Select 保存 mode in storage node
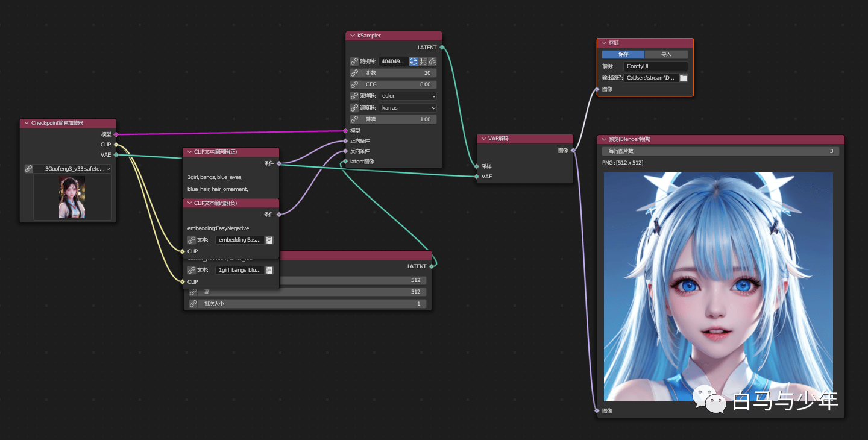The image size is (868, 440). 623,54
